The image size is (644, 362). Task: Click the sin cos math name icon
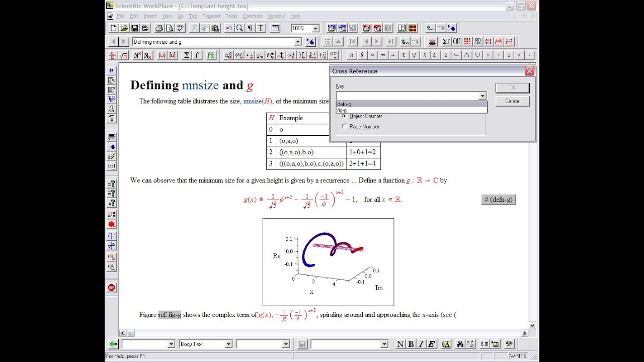(477, 42)
